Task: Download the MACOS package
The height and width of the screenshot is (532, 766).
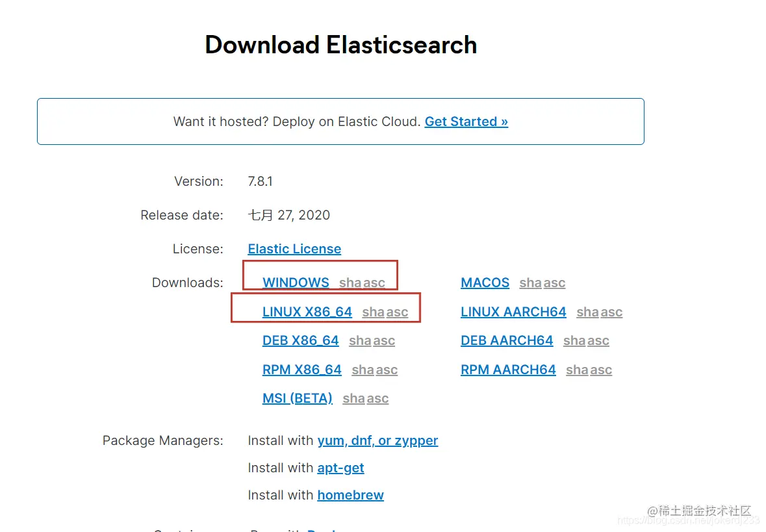Action: click(x=485, y=283)
